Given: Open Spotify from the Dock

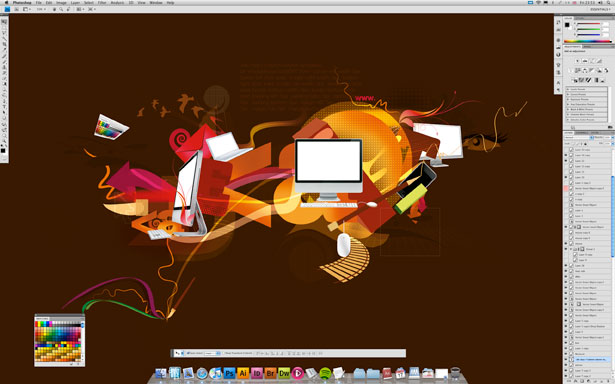Looking at the screenshot, I should pos(325,373).
